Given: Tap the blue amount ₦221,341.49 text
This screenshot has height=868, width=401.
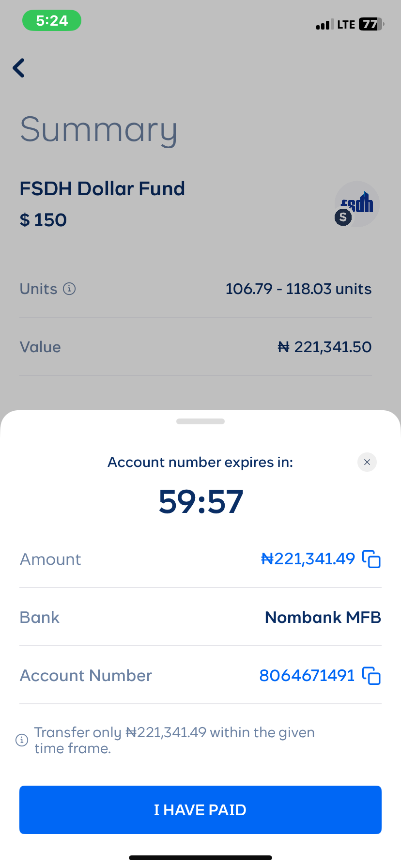Looking at the screenshot, I should pyautogui.click(x=308, y=559).
